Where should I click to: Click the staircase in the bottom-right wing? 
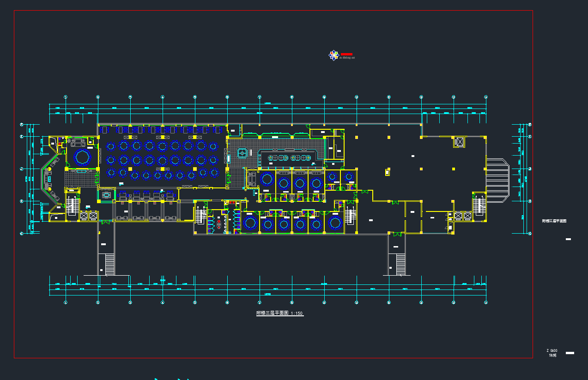tap(400, 264)
